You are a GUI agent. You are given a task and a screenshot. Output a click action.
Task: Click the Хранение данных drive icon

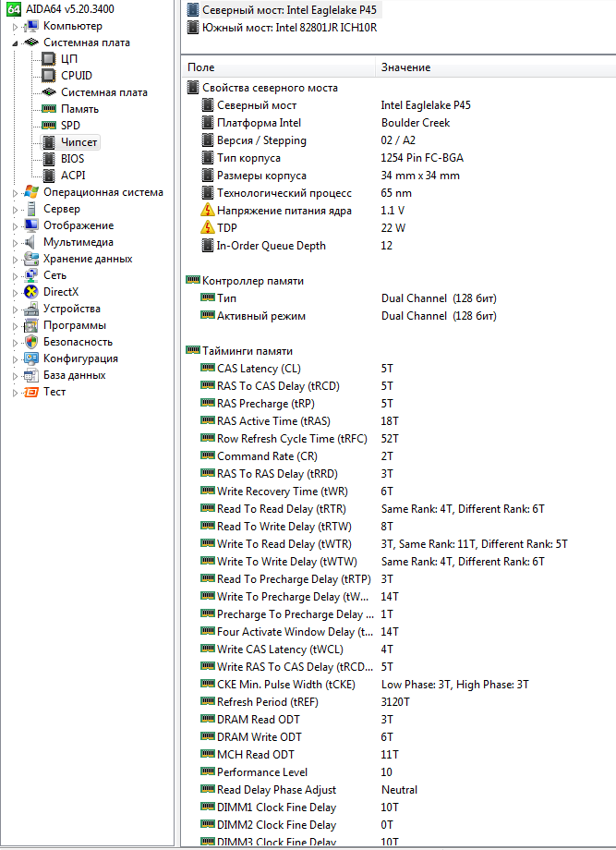point(31,259)
